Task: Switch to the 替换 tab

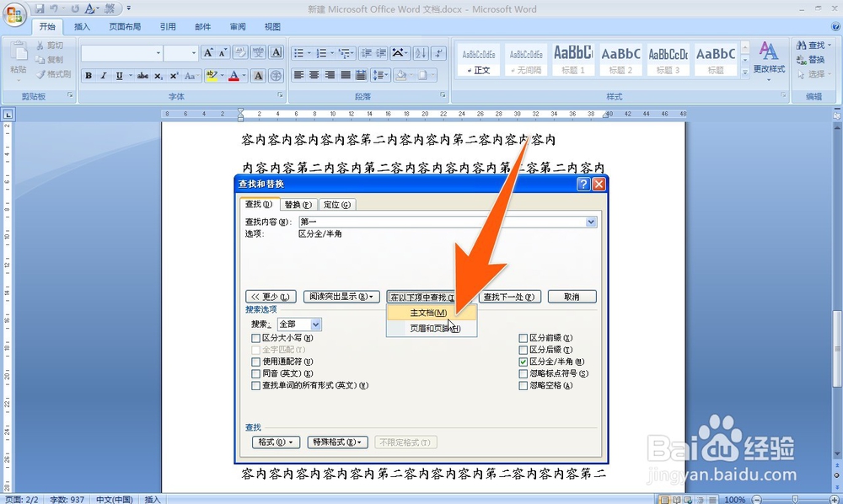Action: click(298, 205)
